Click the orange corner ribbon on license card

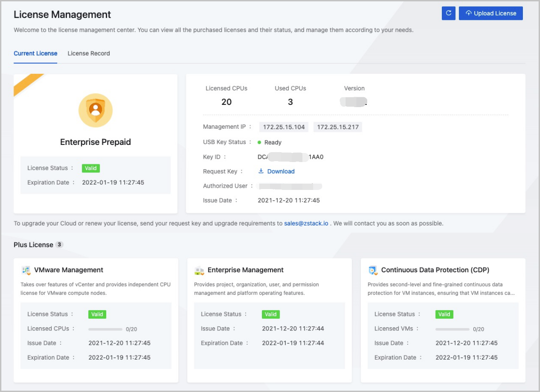pyautogui.click(x=26, y=84)
